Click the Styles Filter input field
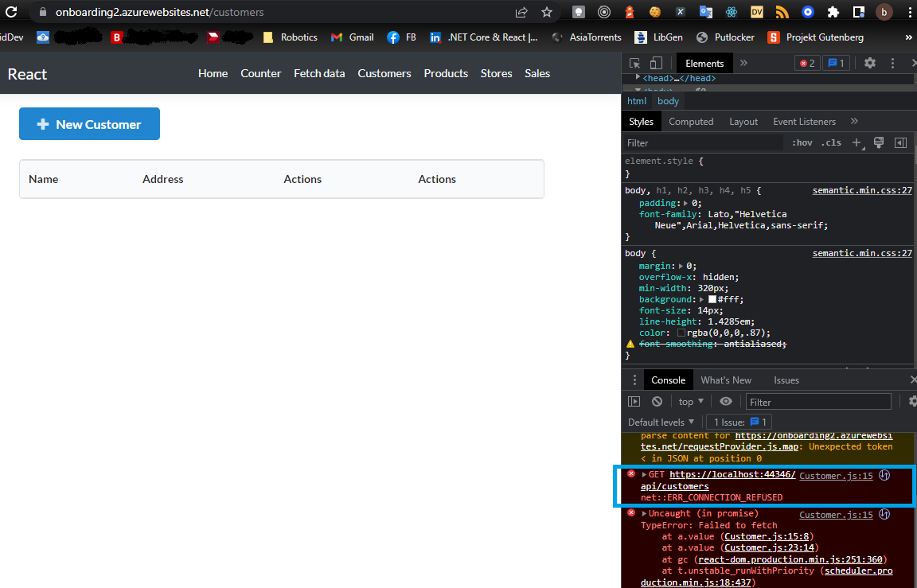This screenshot has width=917, height=588. click(702, 142)
